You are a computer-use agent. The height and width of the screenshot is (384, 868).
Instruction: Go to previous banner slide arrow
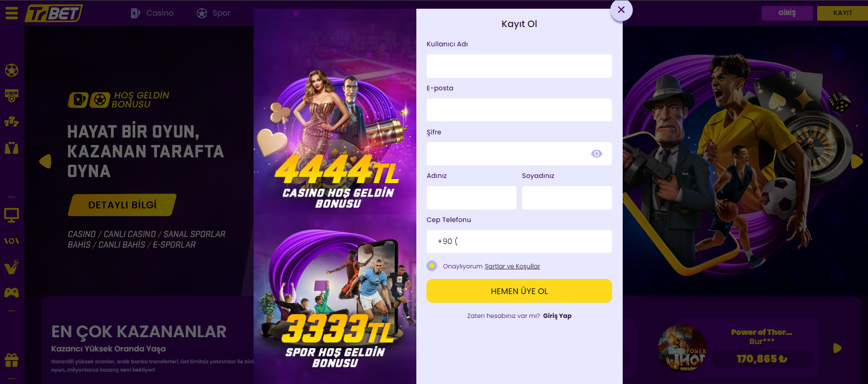click(45, 161)
